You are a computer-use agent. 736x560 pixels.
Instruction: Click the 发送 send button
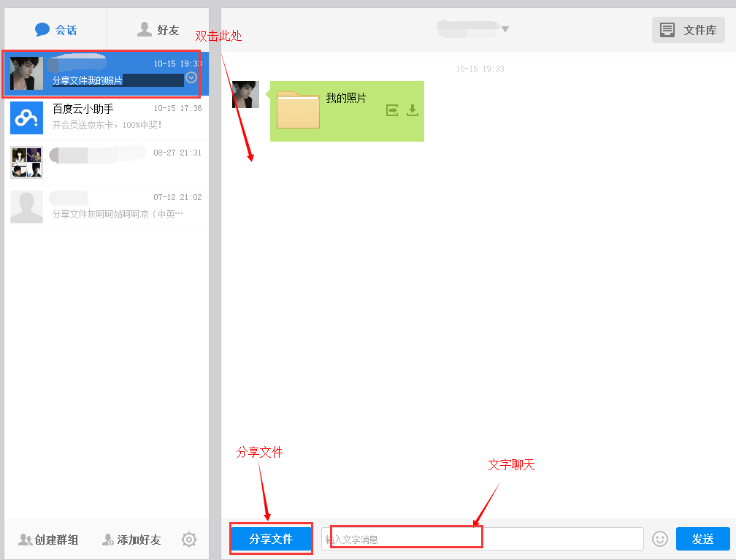(x=702, y=538)
